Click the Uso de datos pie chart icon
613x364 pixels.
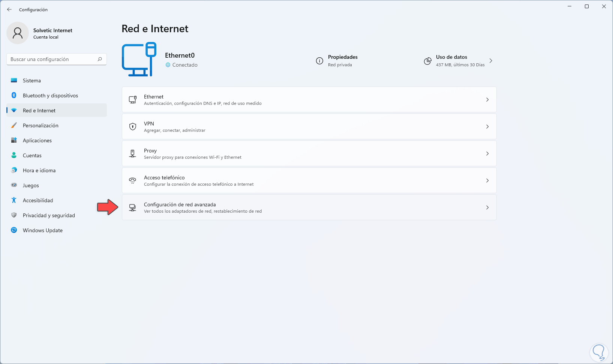[x=427, y=61]
